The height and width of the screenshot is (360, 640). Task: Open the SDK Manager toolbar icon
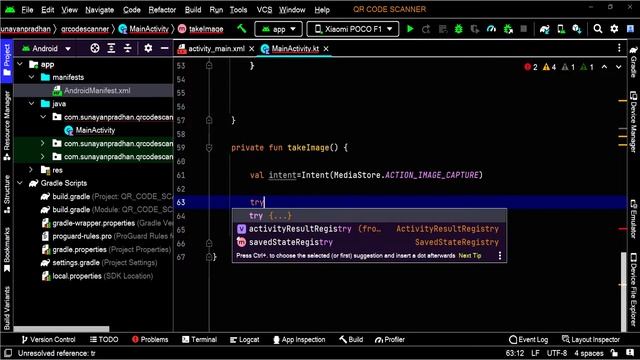pyautogui.click(x=577, y=29)
